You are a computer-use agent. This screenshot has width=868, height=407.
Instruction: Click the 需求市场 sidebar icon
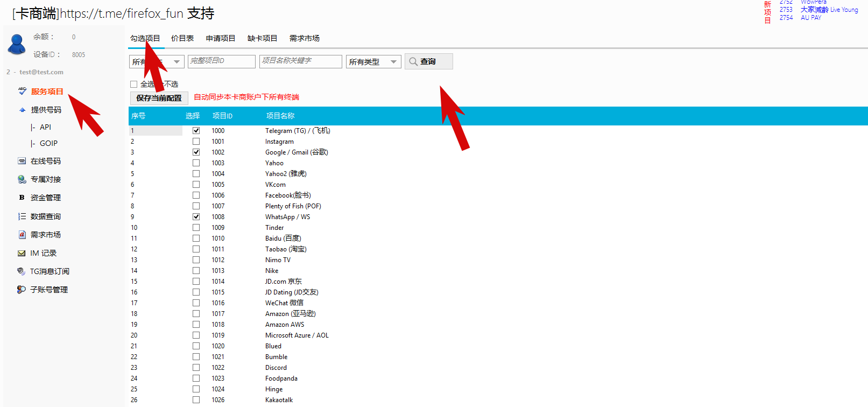[x=22, y=235]
